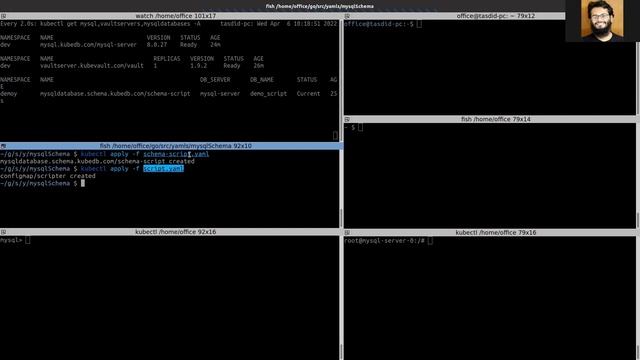Viewport: 640px width, 360px height.
Task: Click the mysqlSchema fish pane's title-bar menu icon
Action: point(3,146)
